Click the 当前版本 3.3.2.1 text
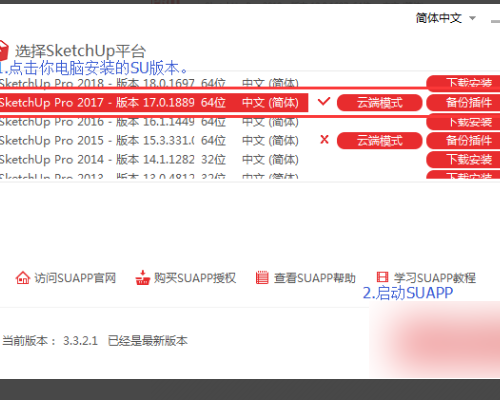 pos(50,341)
